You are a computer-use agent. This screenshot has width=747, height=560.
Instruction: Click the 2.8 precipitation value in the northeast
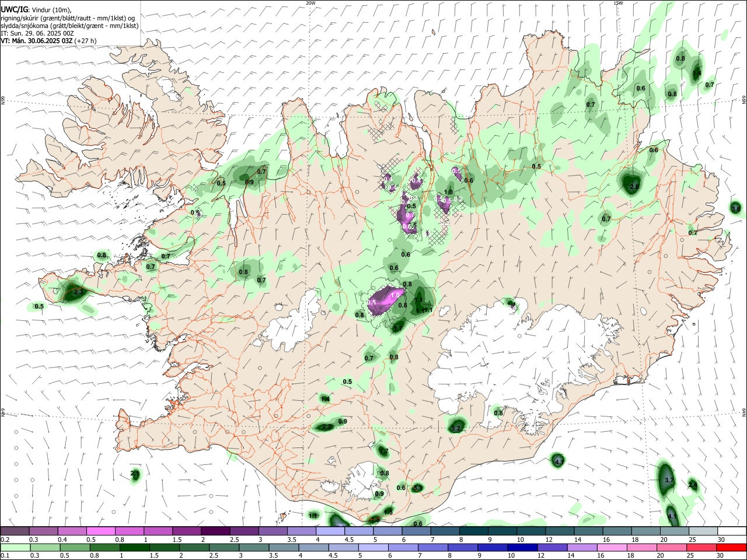click(635, 187)
